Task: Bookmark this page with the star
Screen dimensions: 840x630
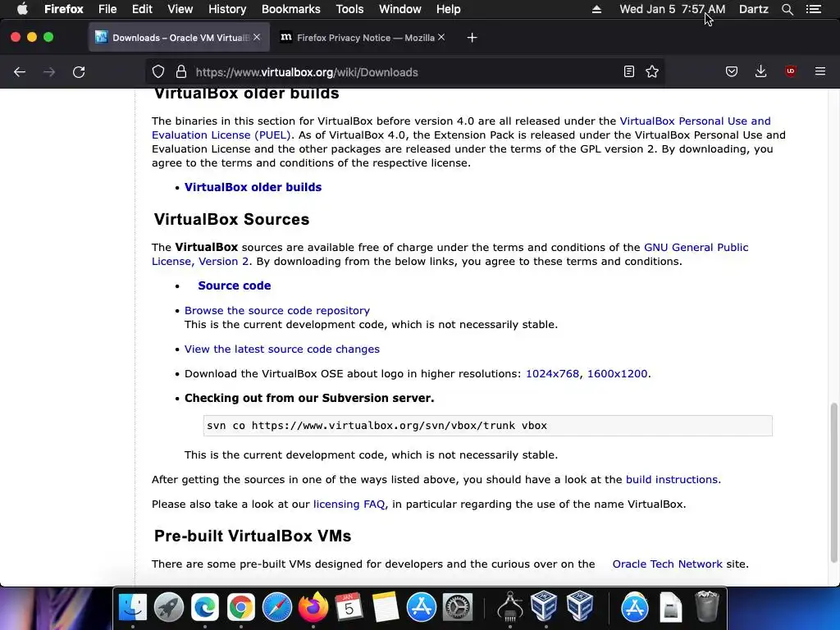Action: click(652, 72)
